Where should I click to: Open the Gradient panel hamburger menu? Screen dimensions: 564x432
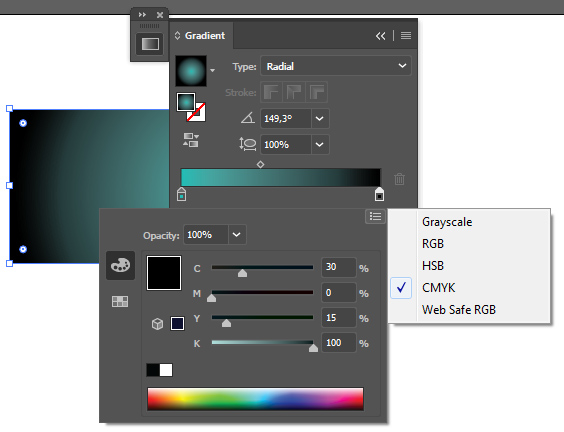(x=406, y=35)
